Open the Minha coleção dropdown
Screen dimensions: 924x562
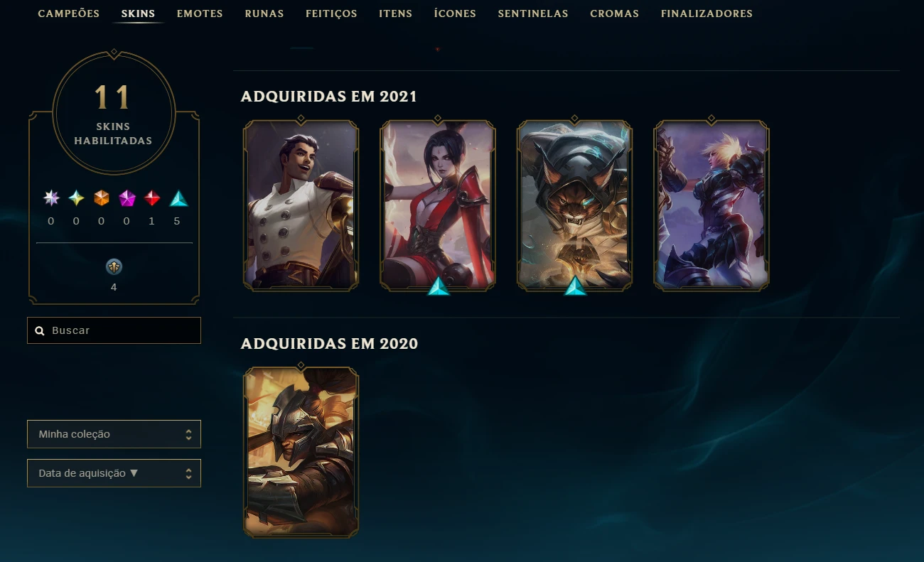point(114,434)
